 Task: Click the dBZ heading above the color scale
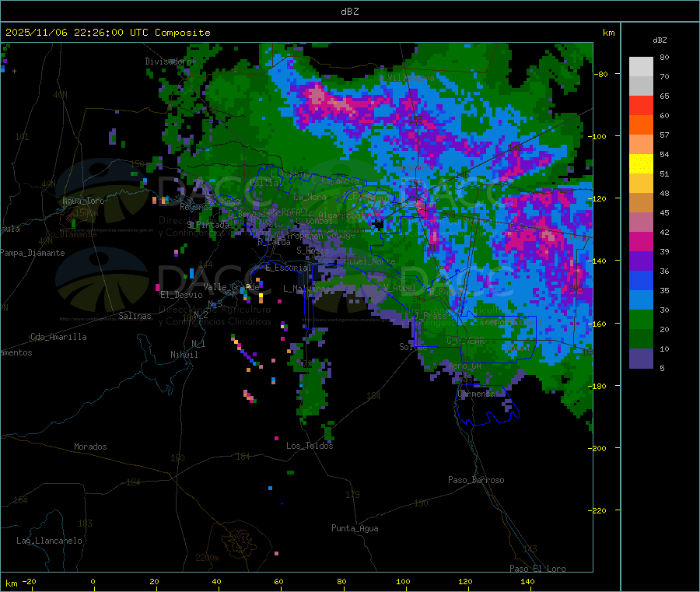(x=660, y=40)
